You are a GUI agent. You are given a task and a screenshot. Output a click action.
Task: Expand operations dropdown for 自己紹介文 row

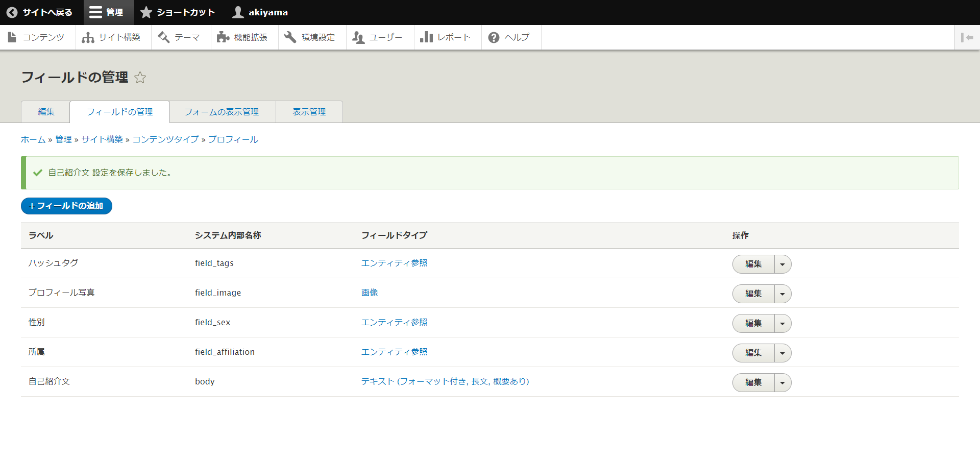[x=782, y=383]
